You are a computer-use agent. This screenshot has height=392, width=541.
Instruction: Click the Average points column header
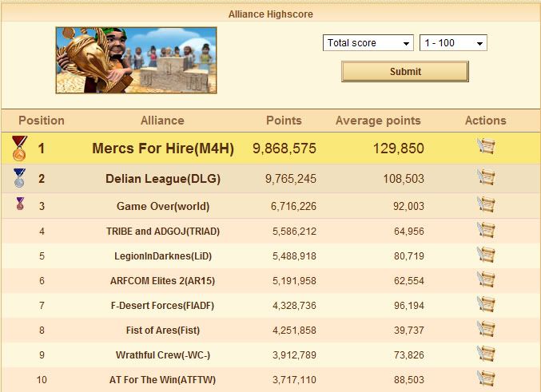pyautogui.click(x=378, y=121)
